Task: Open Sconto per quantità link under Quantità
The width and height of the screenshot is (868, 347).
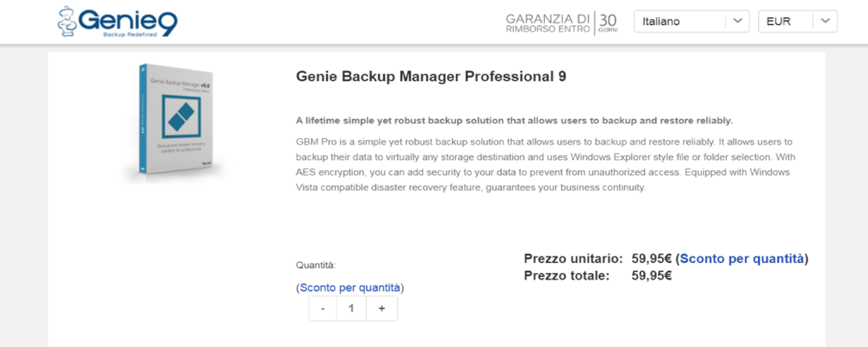Action: [x=350, y=288]
